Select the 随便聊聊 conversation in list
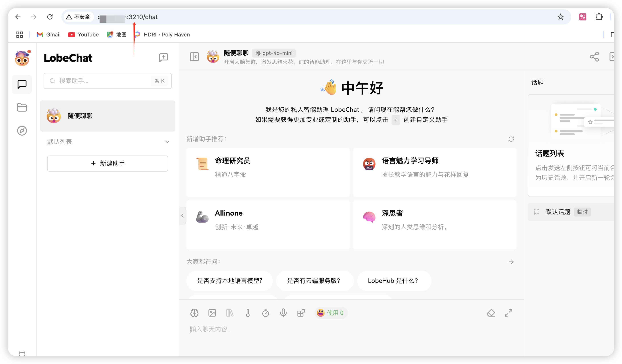This screenshot has height=364, width=622. point(108,116)
